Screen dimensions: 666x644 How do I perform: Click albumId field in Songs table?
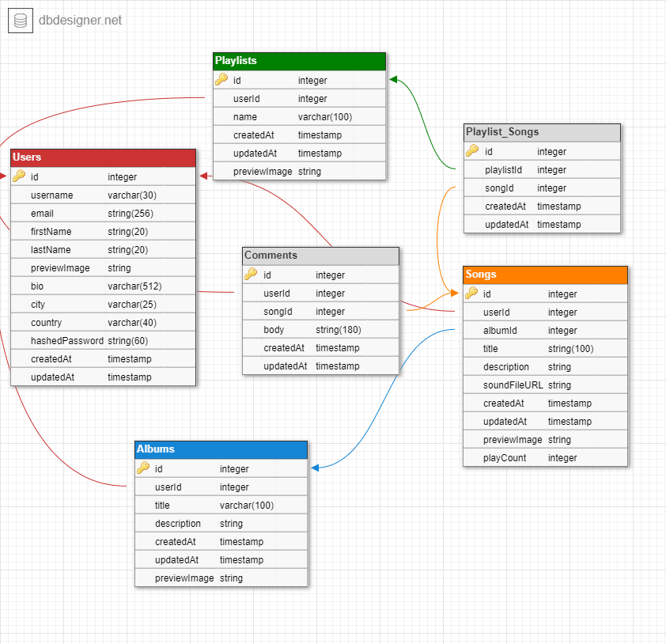[500, 331]
